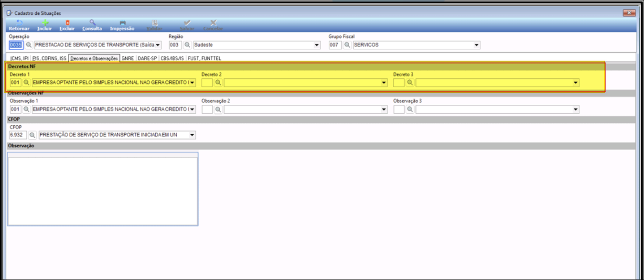
Task: Click the Grupo Fiscal code field 007
Action: [335, 45]
